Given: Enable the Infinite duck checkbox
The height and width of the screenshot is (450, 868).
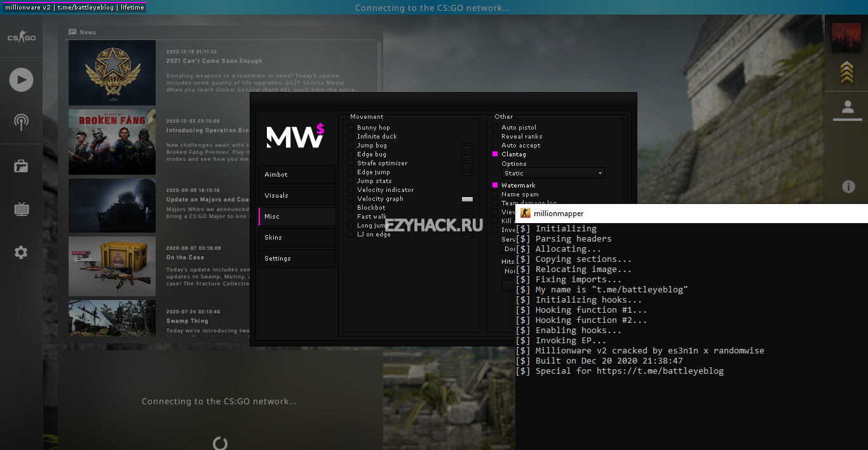Looking at the screenshot, I should point(351,137).
